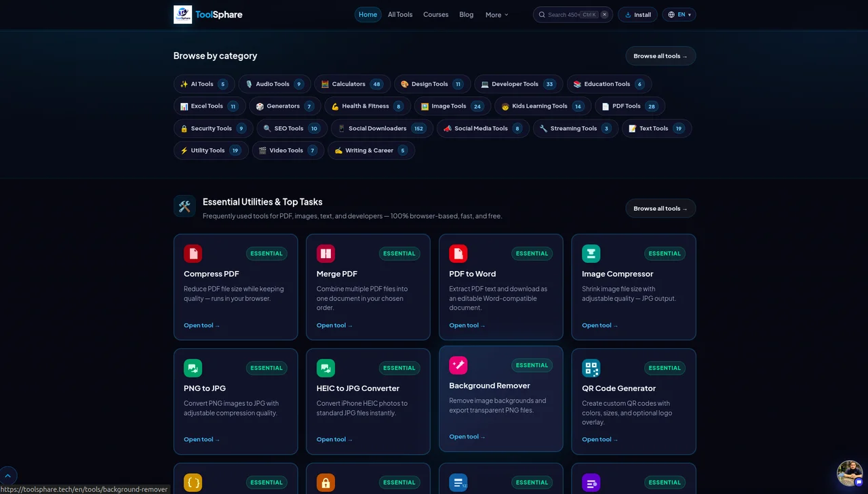Click the orange padlock tool icon

pos(325,482)
